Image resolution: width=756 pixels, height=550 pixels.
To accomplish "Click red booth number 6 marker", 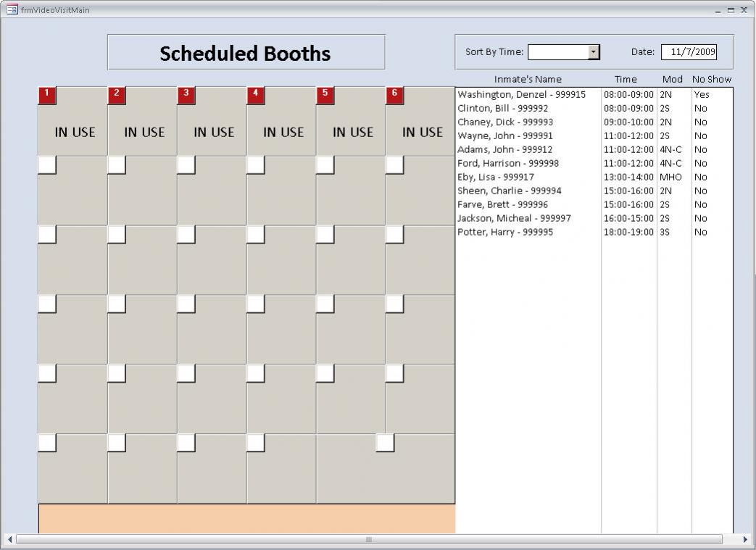I will (x=394, y=96).
